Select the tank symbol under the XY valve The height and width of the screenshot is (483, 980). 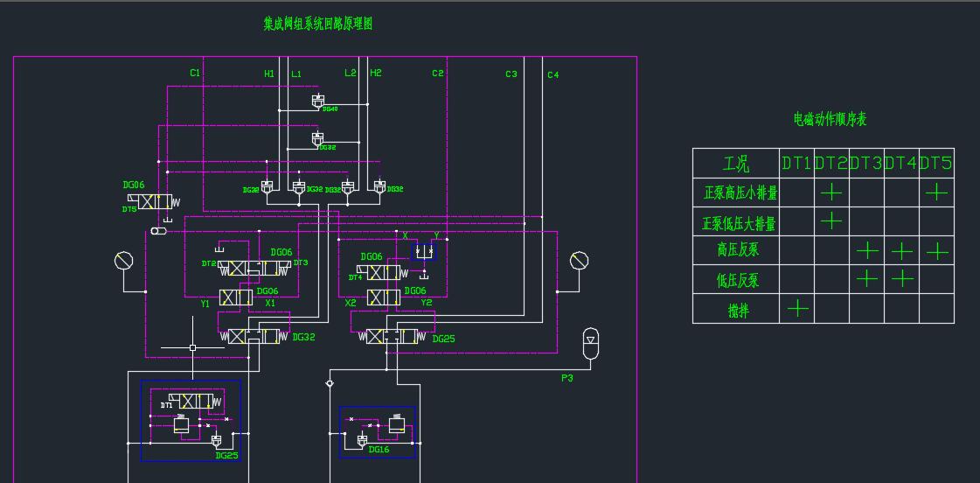424,275
